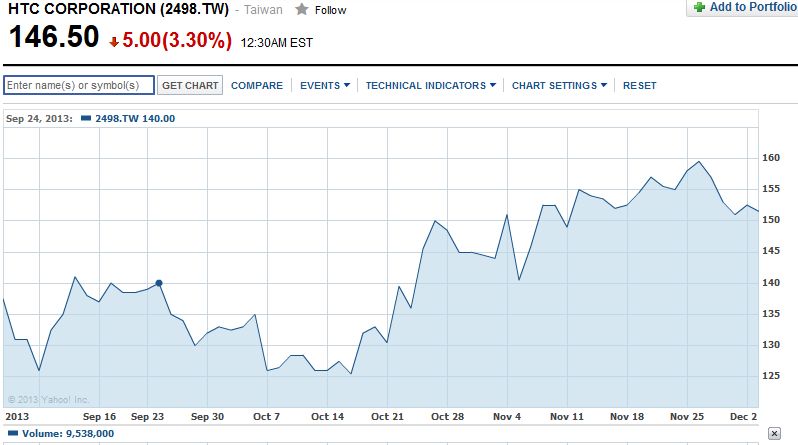Screen dimensions: 798x445
Task: Click the Nov 25 x-axis label
Action: (687, 416)
